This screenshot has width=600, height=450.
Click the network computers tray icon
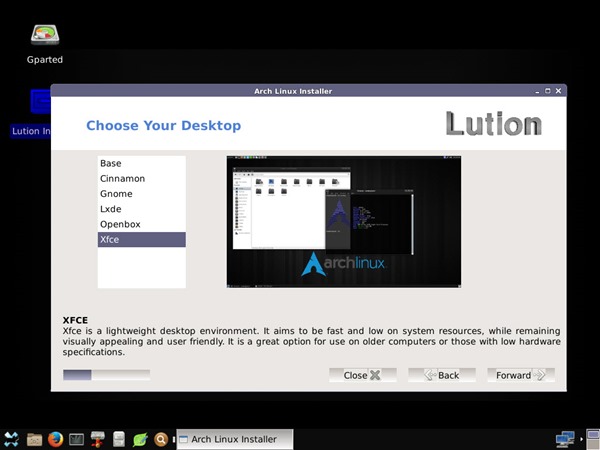pyautogui.click(x=565, y=439)
